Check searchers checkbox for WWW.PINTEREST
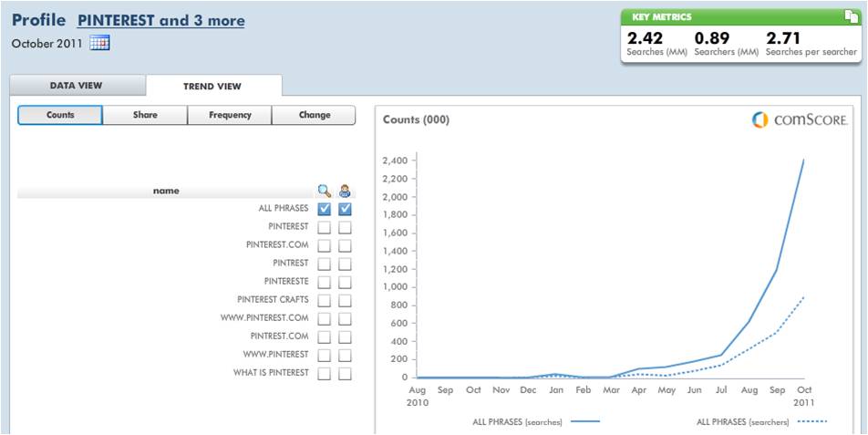The width and height of the screenshot is (868, 435). [345, 355]
